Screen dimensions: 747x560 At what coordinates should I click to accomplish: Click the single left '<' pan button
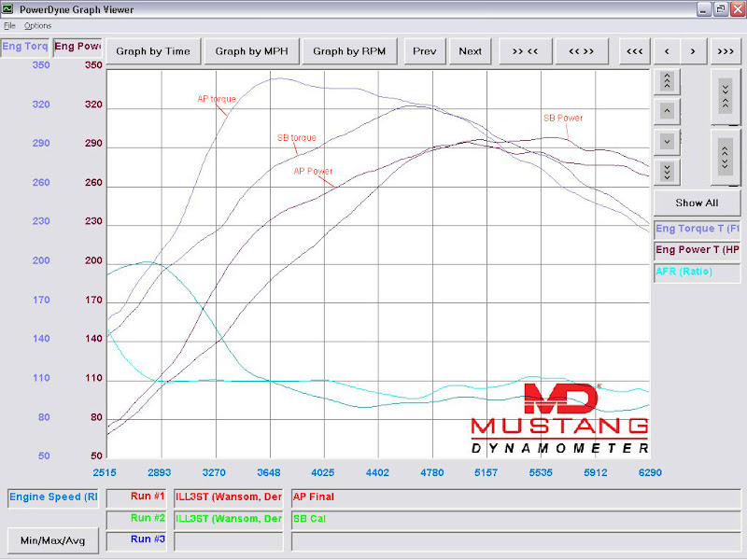tap(667, 51)
